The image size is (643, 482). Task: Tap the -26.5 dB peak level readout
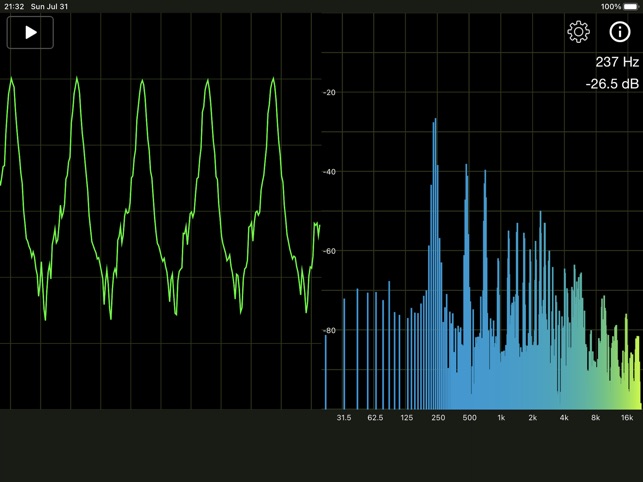click(612, 84)
